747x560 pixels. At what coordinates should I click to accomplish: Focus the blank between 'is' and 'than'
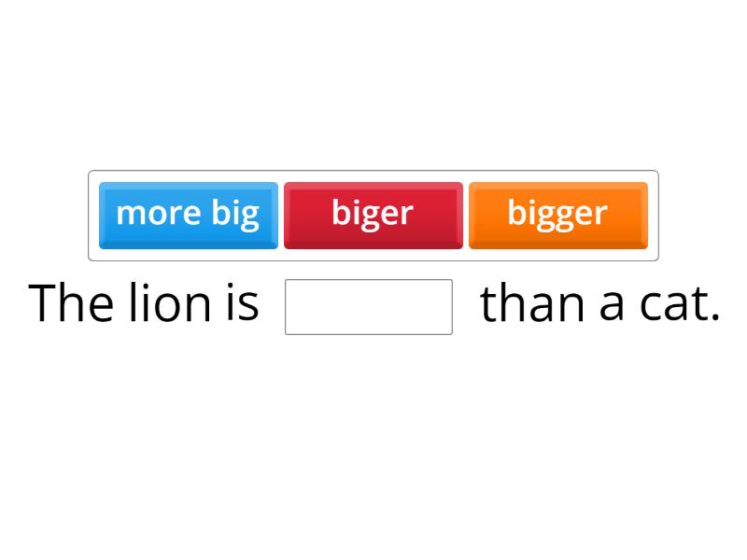click(368, 306)
